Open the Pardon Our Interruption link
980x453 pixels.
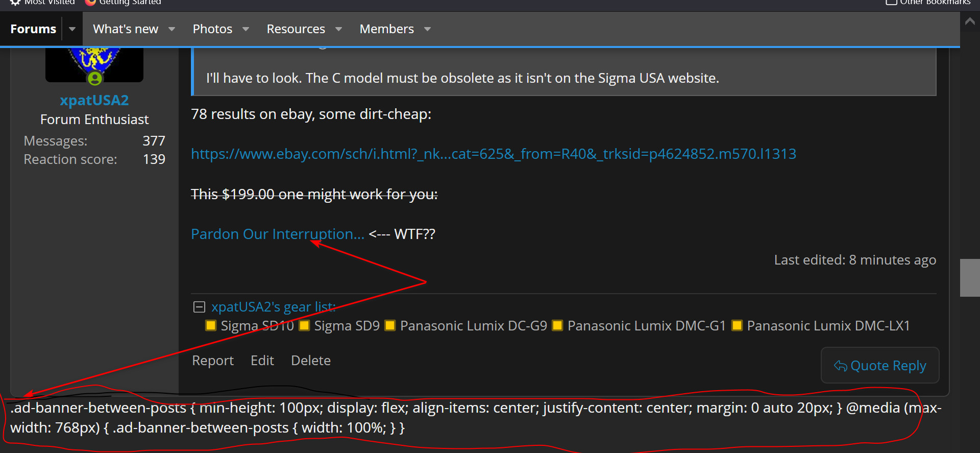pyautogui.click(x=277, y=234)
